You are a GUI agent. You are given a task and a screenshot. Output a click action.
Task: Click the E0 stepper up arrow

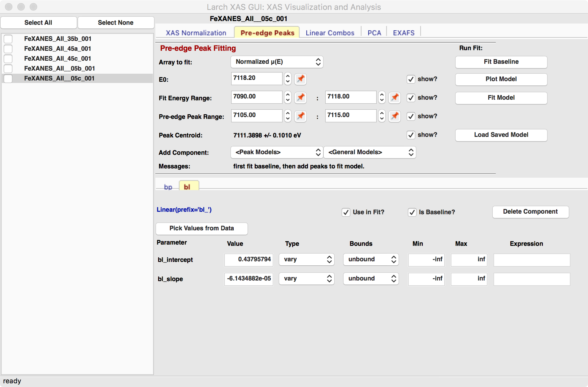287,76
